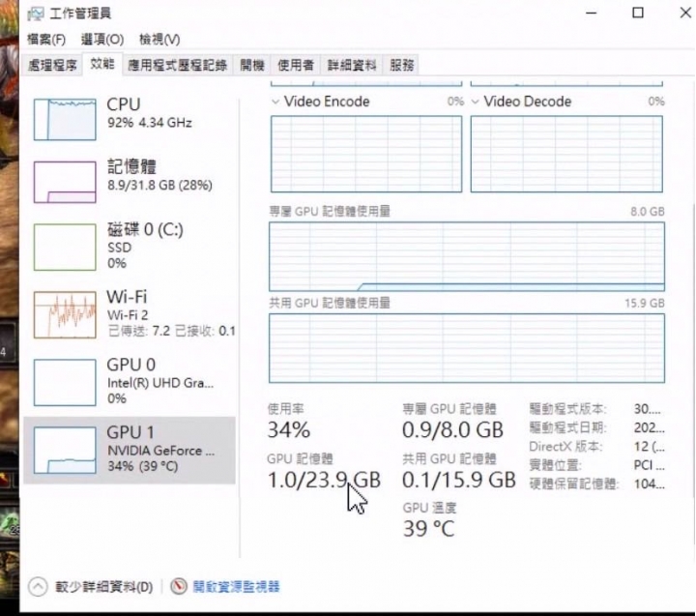Click the NVIDIA GeForce ... text
The width and height of the screenshot is (696, 616).
161,451
